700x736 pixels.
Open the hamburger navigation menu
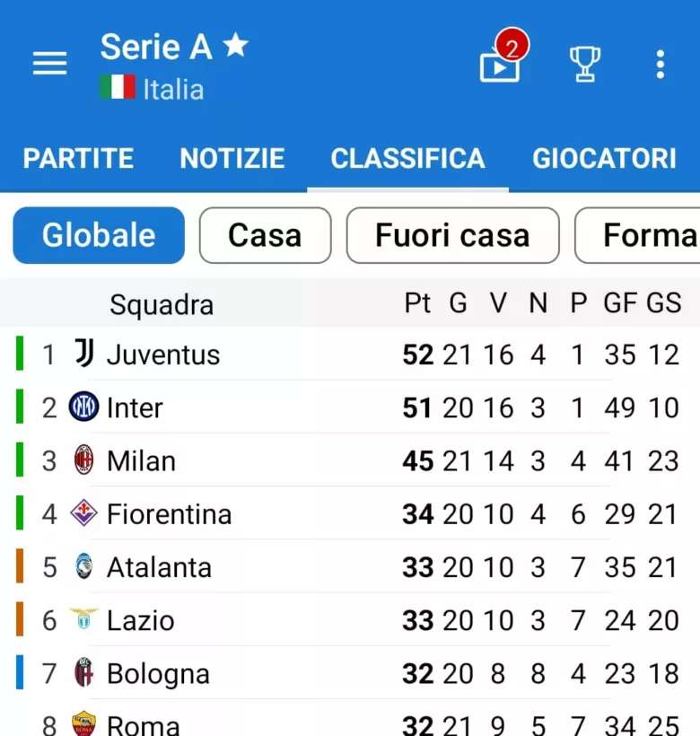coord(49,64)
